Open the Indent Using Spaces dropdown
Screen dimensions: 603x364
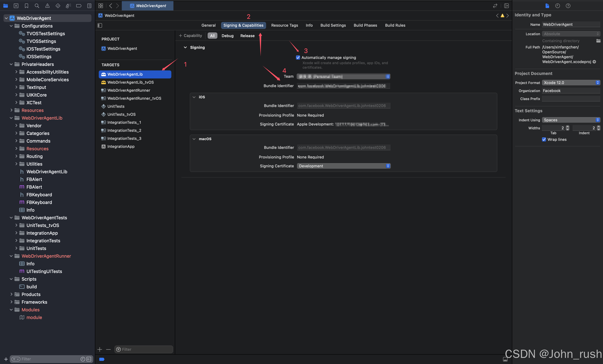point(571,120)
